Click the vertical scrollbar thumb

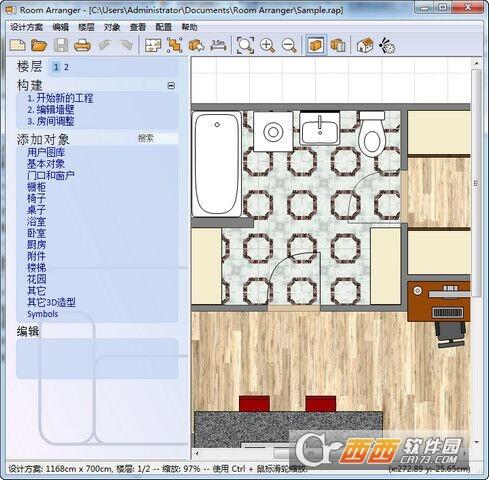pos(476,183)
